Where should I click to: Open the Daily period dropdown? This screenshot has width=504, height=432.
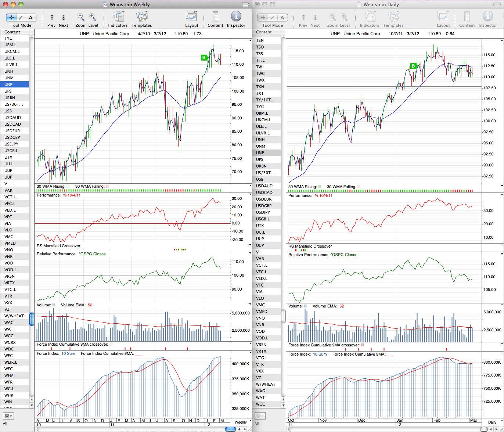[492, 422]
